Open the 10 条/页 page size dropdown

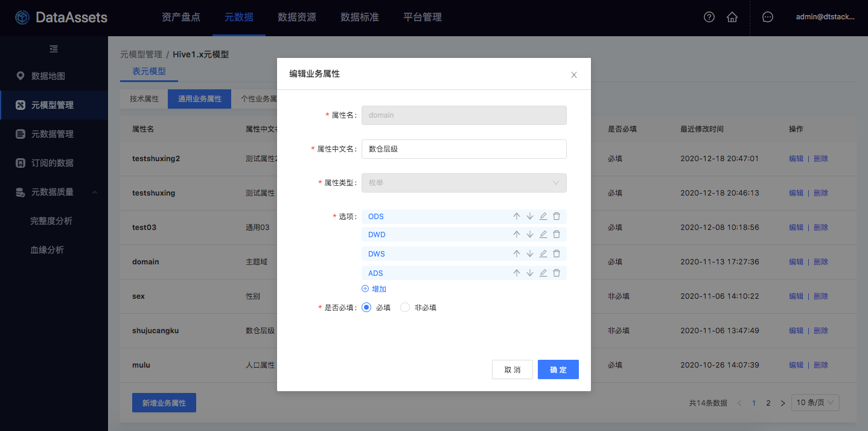pyautogui.click(x=815, y=403)
